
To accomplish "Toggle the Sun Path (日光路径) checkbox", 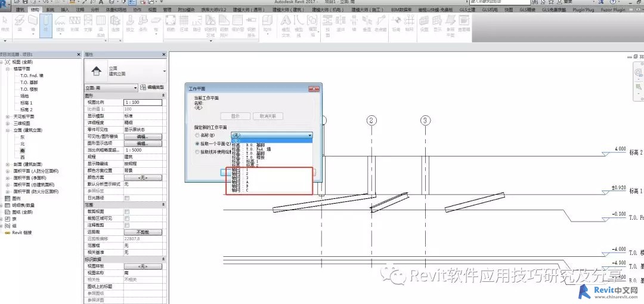I will (x=127, y=198).
